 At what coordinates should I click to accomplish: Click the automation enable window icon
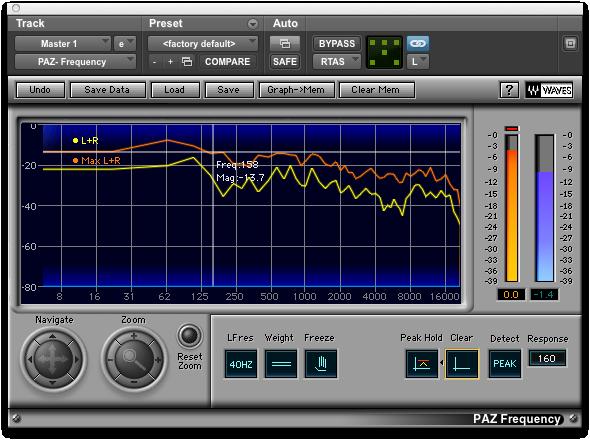285,44
